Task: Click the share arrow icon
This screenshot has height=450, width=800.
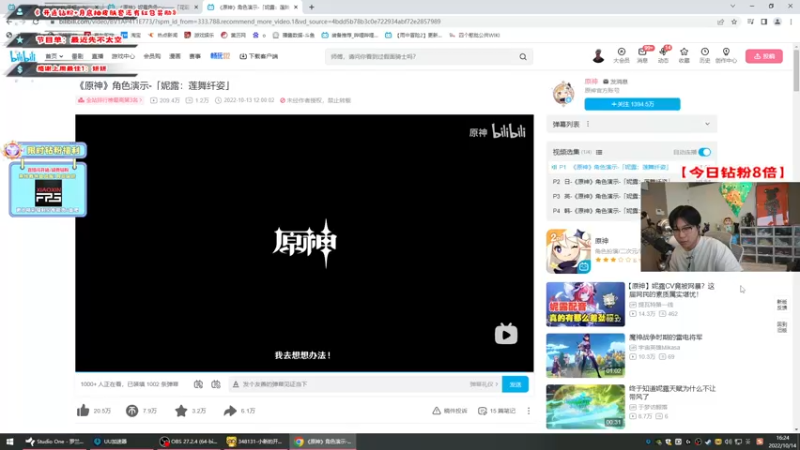Action: (x=230, y=410)
